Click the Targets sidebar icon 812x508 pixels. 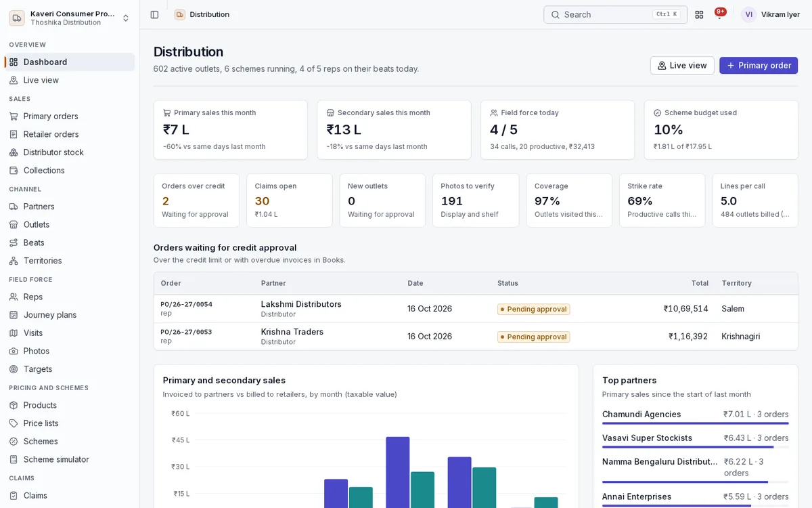point(14,369)
